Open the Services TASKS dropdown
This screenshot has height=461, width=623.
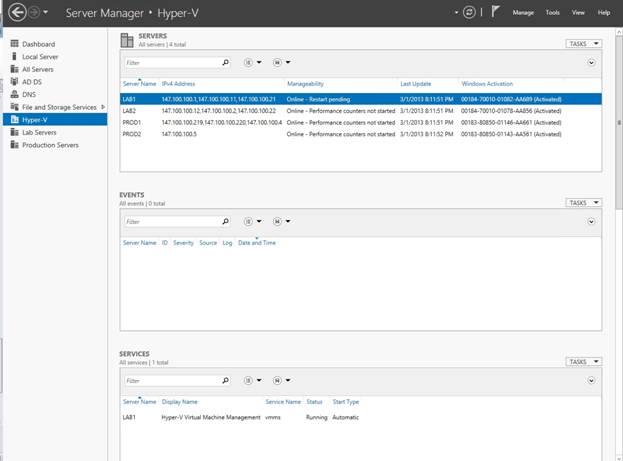pyautogui.click(x=584, y=362)
